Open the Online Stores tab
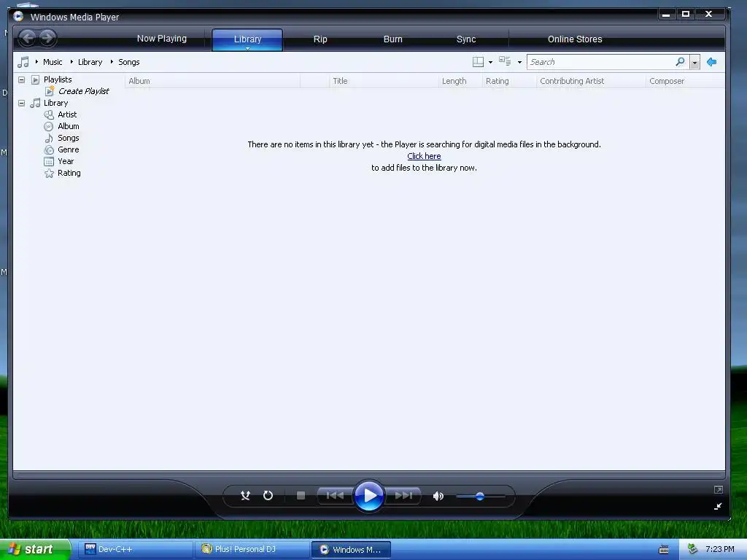 tap(575, 39)
